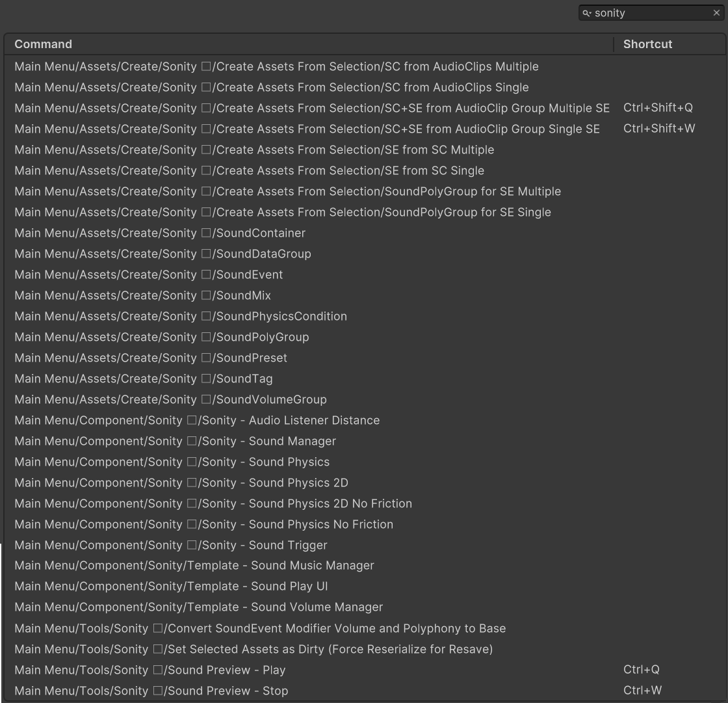Select the Sonity - Sound Physics 2D row
Image resolution: width=728 pixels, height=703 pixels.
click(364, 483)
